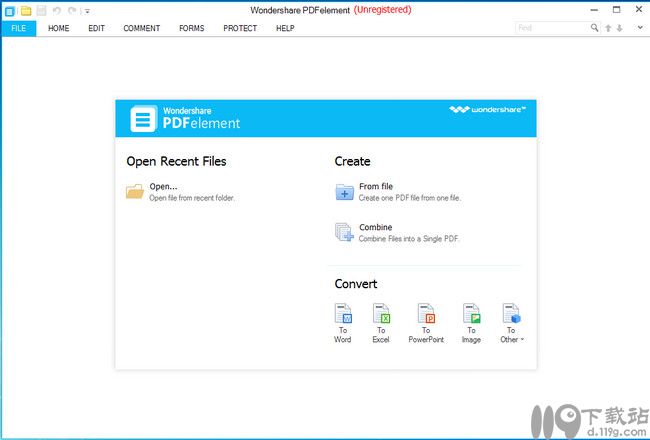Open the Customize Quick Access Toolbar dropdown
This screenshot has width=650, height=440.
pos(87,11)
